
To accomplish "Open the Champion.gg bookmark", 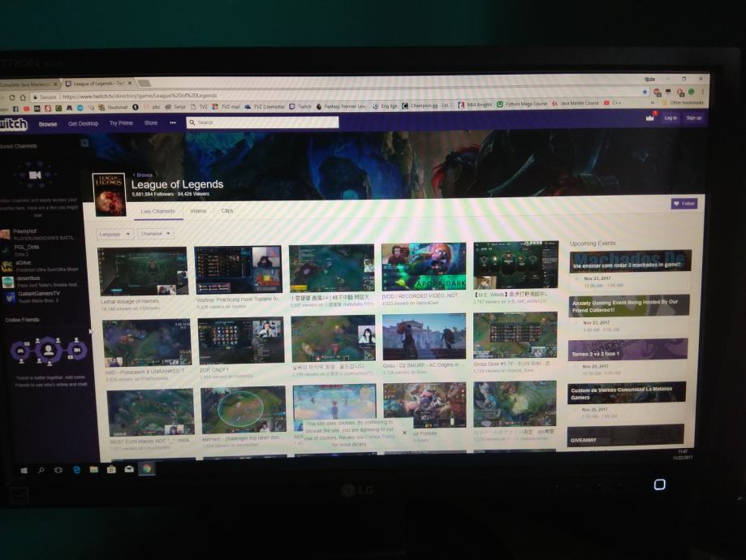I will point(426,106).
